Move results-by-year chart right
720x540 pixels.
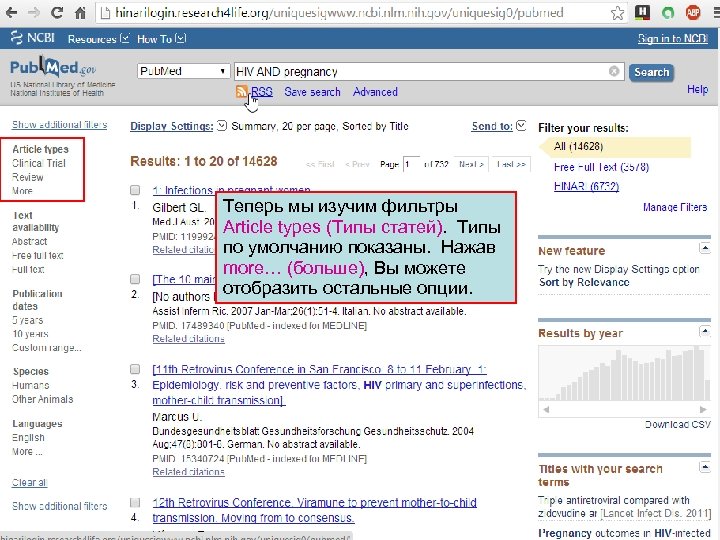coord(703,409)
